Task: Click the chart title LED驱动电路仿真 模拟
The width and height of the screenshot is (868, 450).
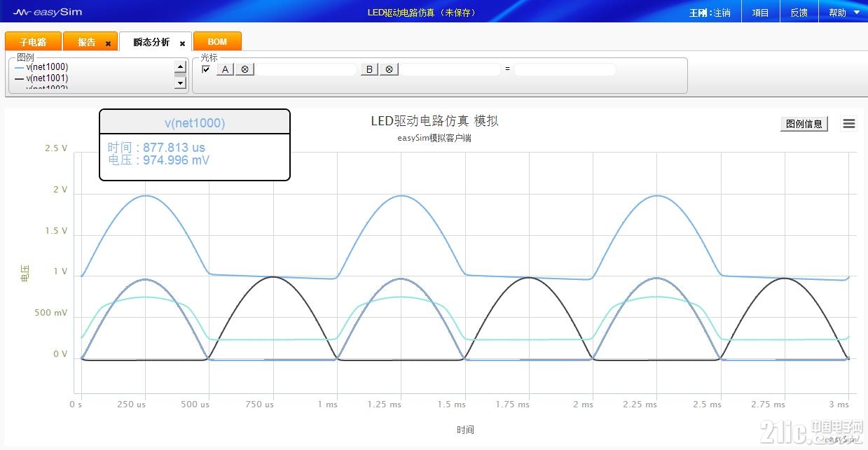Action: pyautogui.click(x=434, y=121)
